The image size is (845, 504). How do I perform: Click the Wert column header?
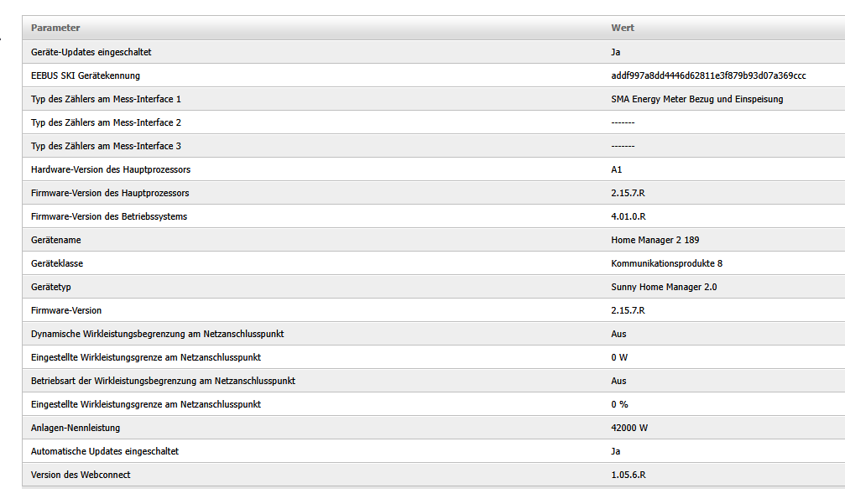622,28
